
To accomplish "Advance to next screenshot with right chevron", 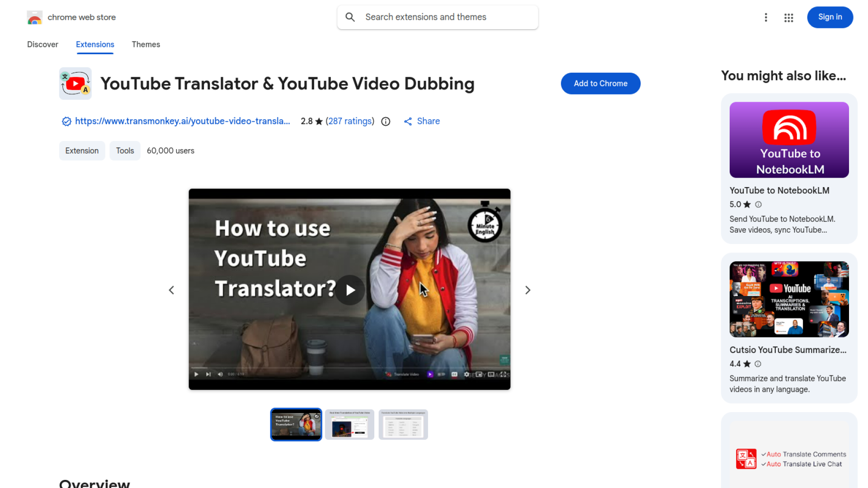I will point(528,290).
